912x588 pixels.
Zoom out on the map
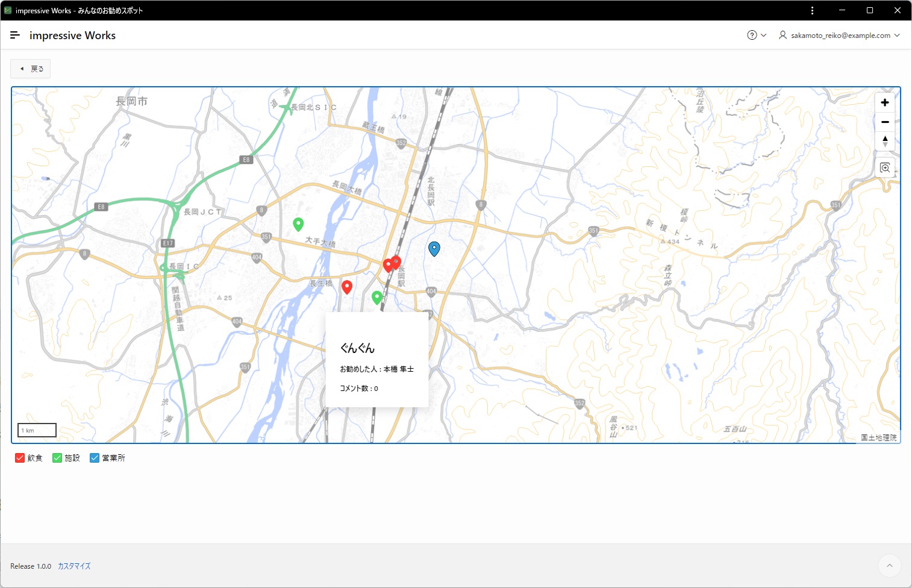pos(885,122)
